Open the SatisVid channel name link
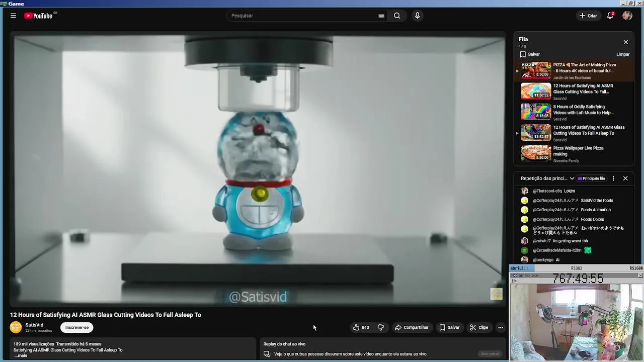This screenshot has width=644, height=362. pyautogui.click(x=34, y=325)
